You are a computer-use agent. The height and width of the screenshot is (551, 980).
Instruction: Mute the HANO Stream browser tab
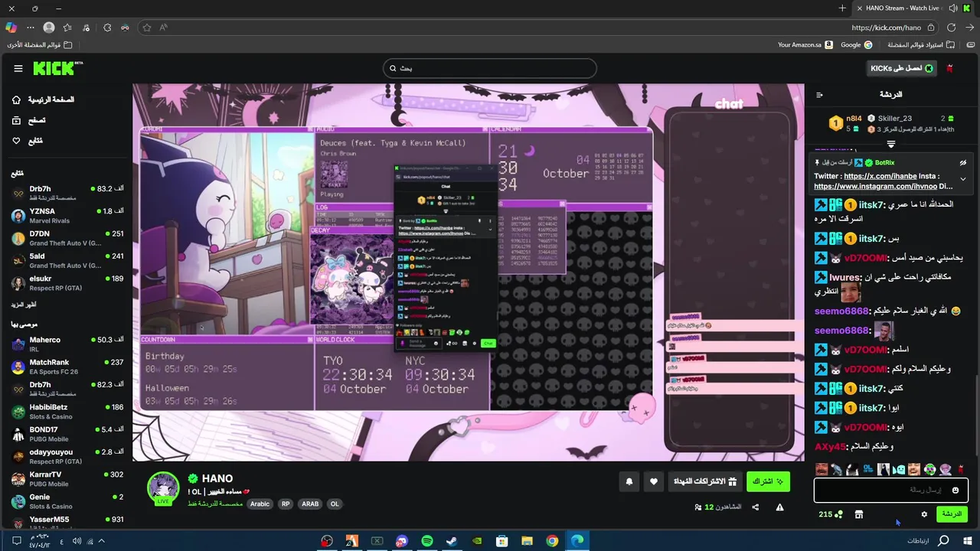[952, 8]
